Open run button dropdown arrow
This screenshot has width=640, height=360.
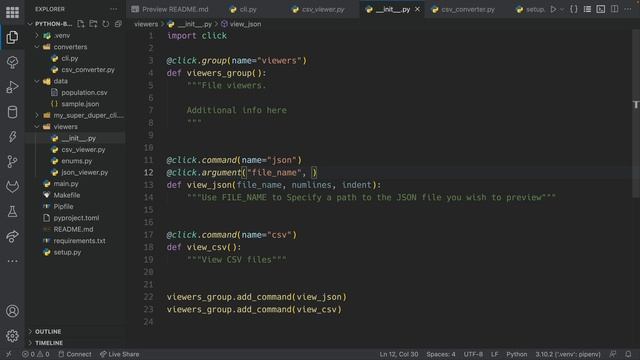tap(562, 9)
